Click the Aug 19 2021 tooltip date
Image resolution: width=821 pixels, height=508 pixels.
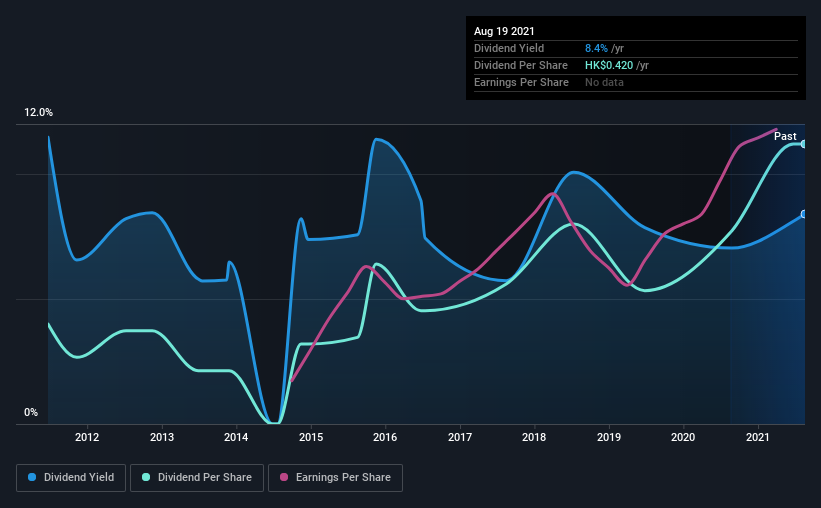(504, 31)
